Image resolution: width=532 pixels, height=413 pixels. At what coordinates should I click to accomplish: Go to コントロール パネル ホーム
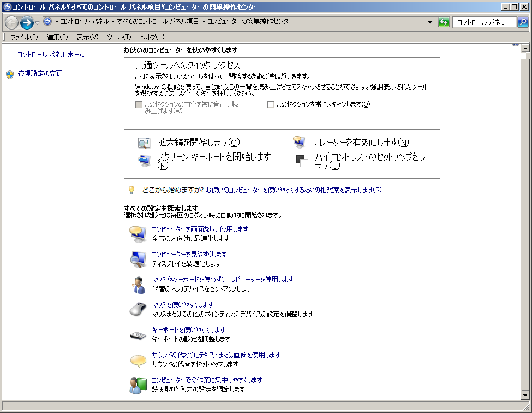point(51,55)
